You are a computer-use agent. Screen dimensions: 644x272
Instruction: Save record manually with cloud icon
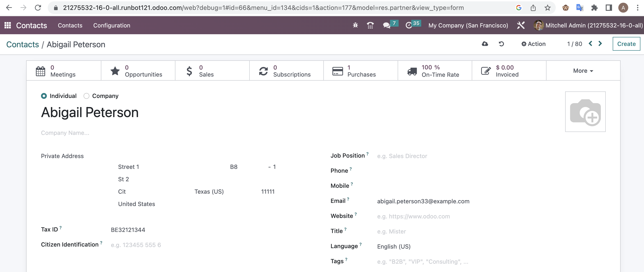(x=485, y=44)
